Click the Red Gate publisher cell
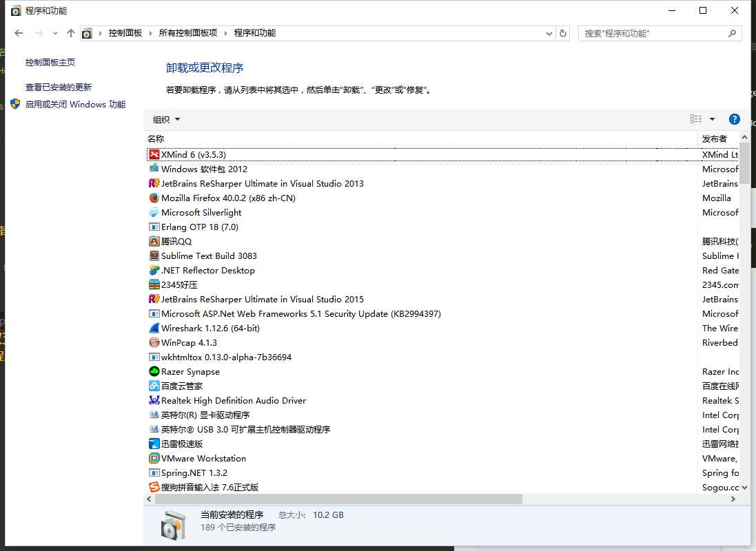 pos(720,271)
